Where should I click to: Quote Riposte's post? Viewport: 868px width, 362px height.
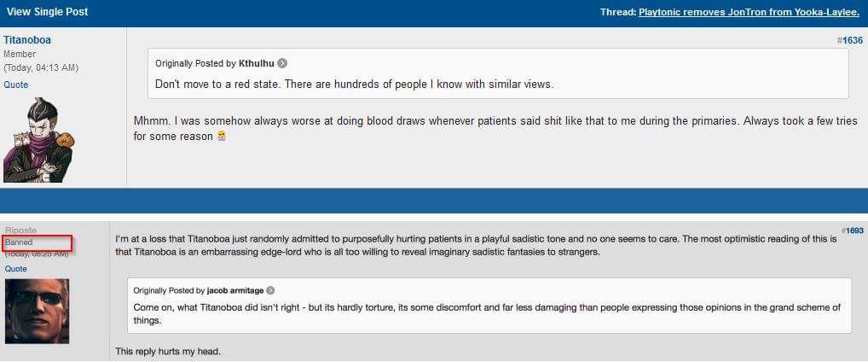pyautogui.click(x=15, y=269)
